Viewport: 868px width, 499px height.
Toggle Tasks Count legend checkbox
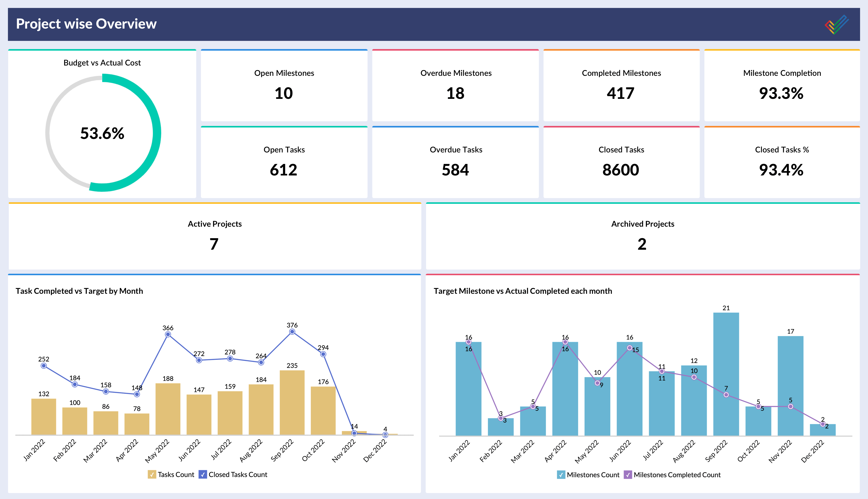point(152,474)
